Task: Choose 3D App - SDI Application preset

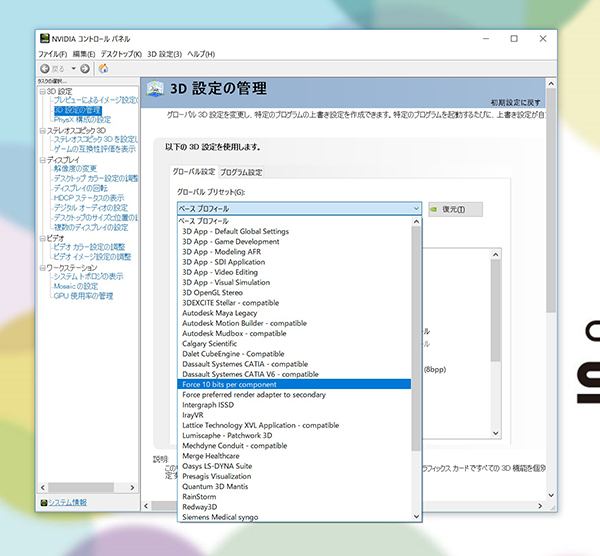Action: click(x=294, y=262)
